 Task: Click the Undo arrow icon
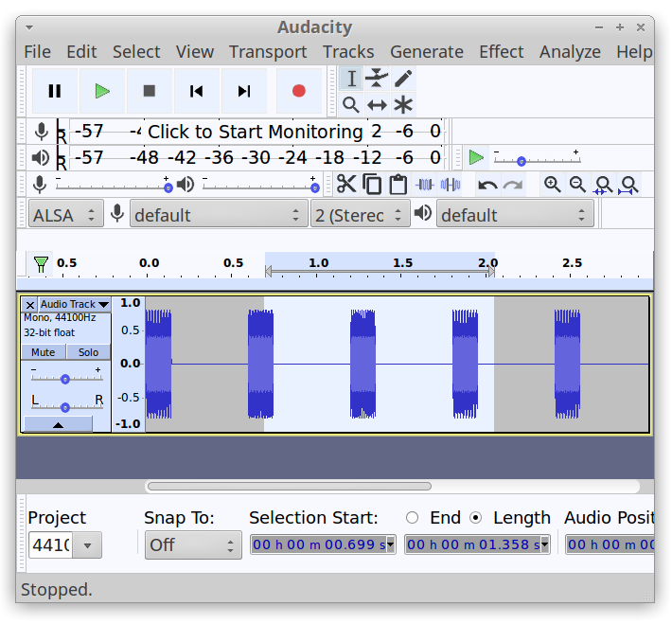point(487,185)
